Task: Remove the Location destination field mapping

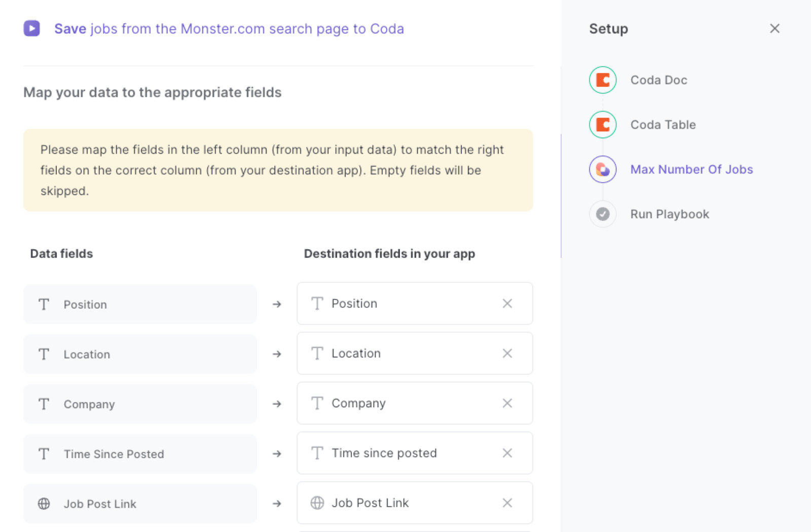Action: tap(507, 353)
